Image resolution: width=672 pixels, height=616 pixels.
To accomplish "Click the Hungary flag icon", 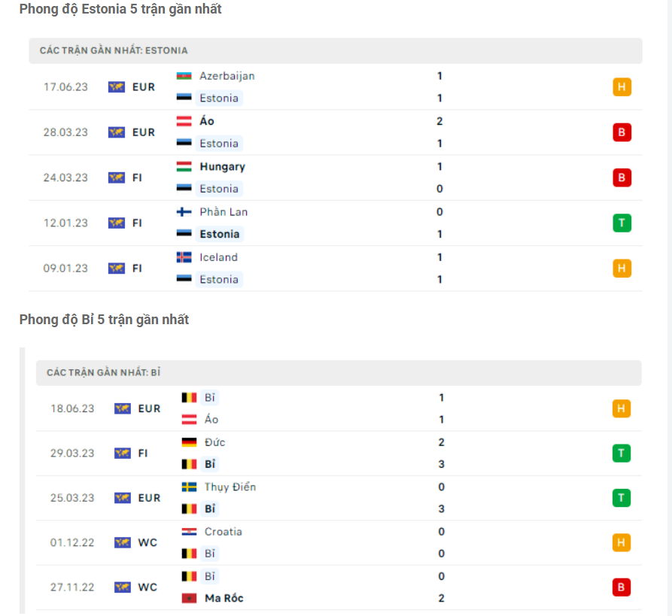I will pyautogui.click(x=185, y=166).
